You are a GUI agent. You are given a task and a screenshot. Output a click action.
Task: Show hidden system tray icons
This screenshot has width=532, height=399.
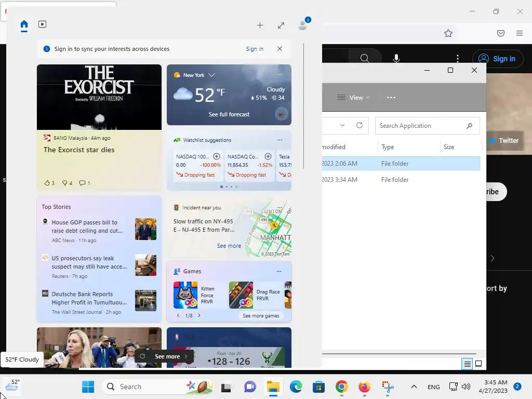(414, 387)
